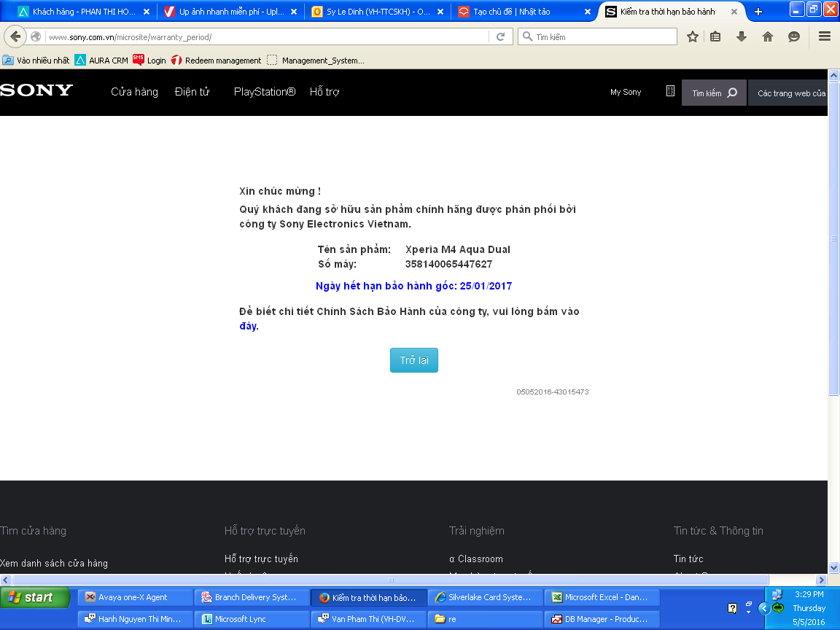Click the vertical scrollbar down arrow

[x=833, y=568]
